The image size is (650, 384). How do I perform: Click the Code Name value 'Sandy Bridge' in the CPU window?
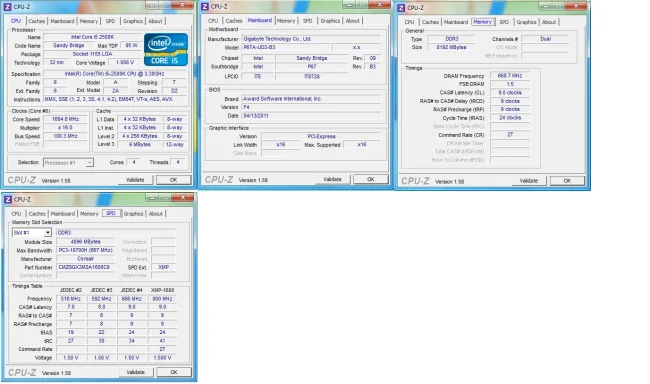[x=69, y=46]
